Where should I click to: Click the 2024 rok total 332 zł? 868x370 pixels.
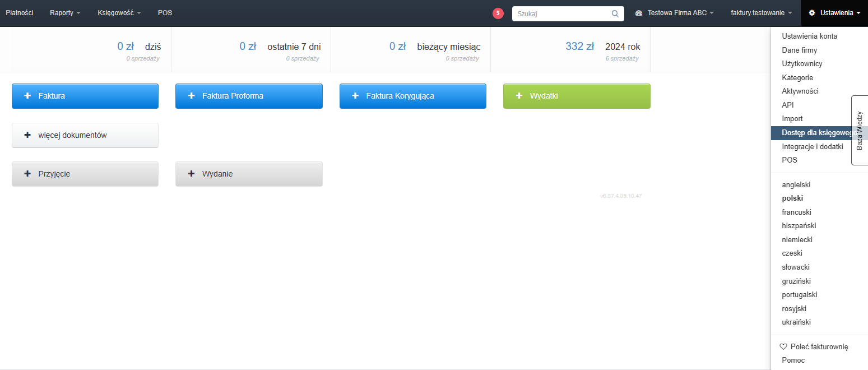pos(579,47)
